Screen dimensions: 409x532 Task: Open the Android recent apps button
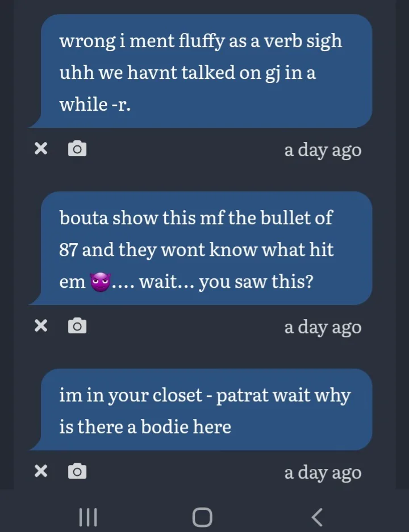88,517
